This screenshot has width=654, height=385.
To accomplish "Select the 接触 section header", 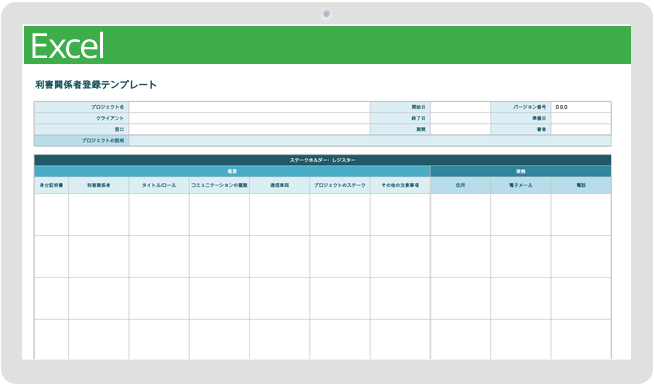I will click(x=521, y=171).
